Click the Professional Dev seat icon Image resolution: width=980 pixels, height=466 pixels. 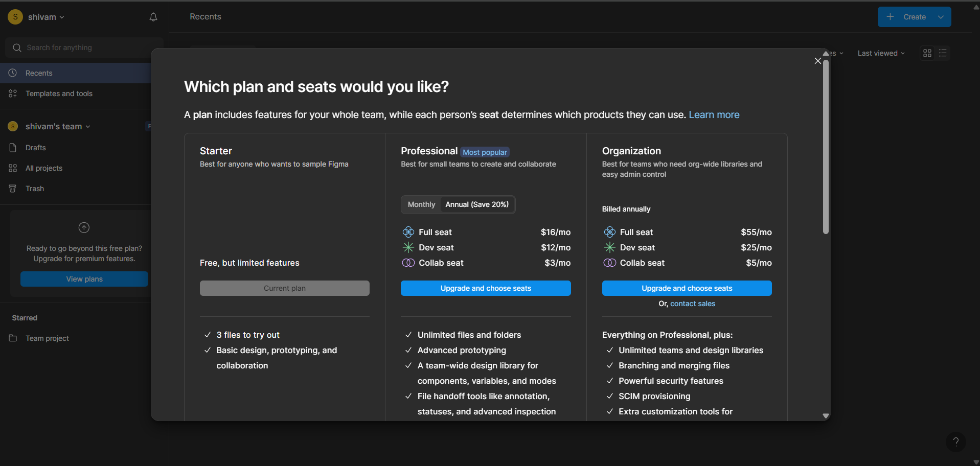point(408,247)
